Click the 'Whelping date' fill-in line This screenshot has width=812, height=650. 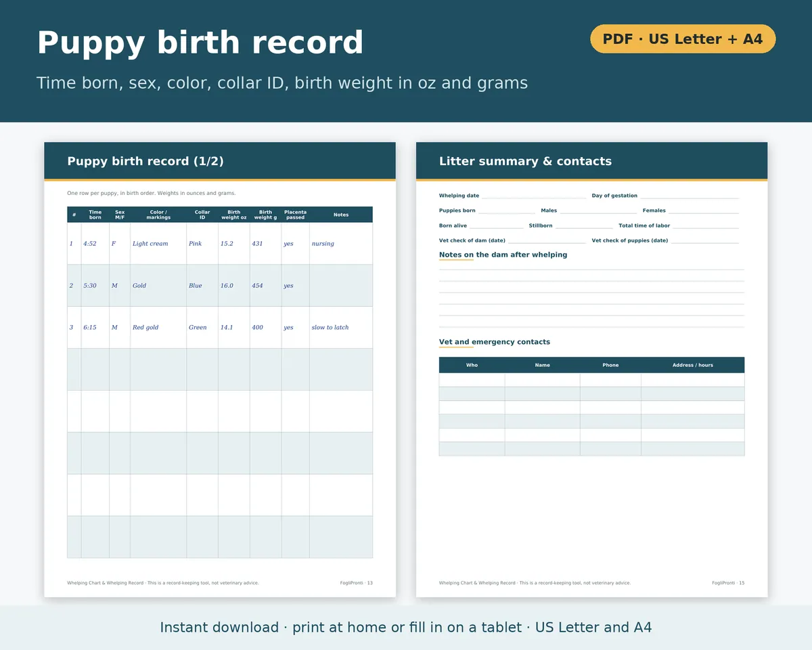click(534, 196)
